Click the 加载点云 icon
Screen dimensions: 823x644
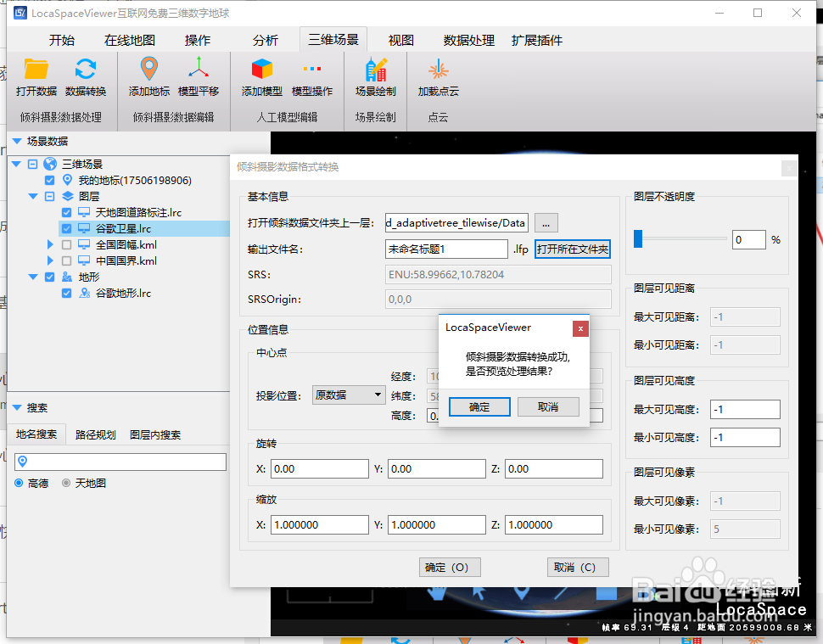point(439,76)
